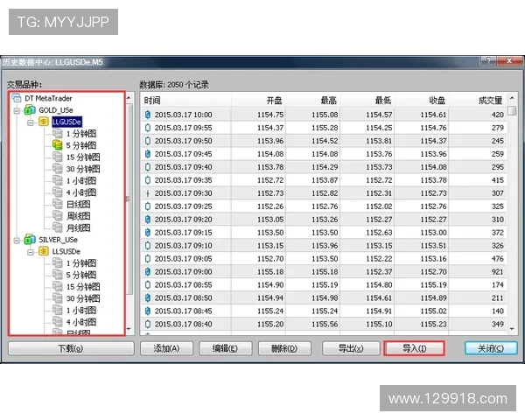Click the candle icon for row 2015.03.17 09:00

coord(148,271)
